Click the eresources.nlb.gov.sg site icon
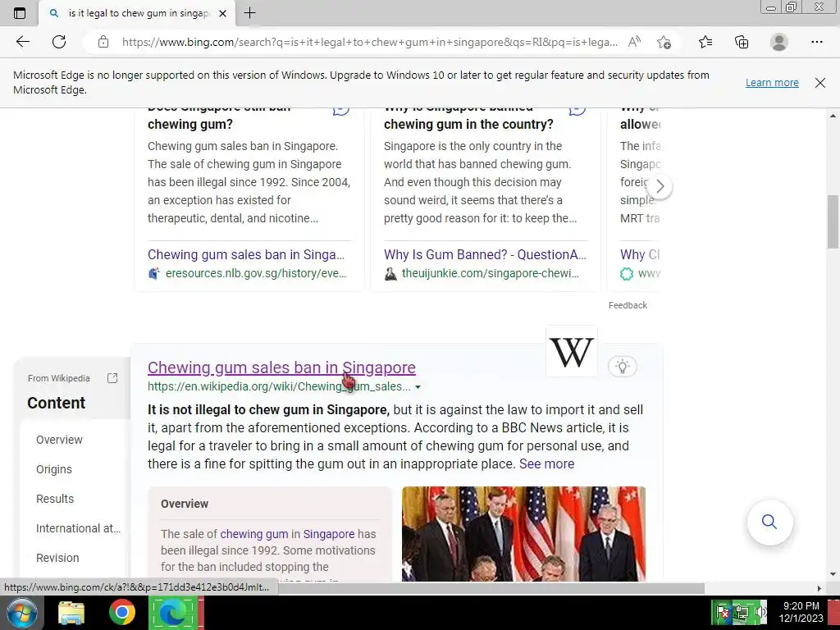The height and width of the screenshot is (630, 840). tap(153, 274)
